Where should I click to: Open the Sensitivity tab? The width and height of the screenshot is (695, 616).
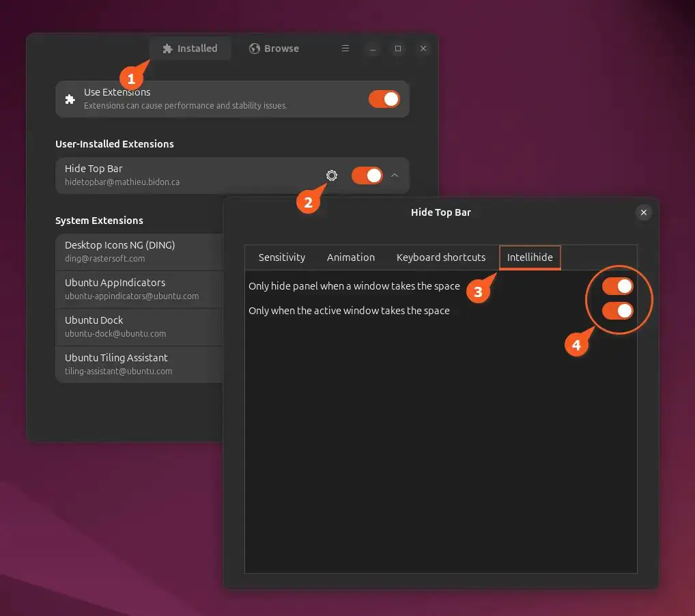(x=282, y=257)
